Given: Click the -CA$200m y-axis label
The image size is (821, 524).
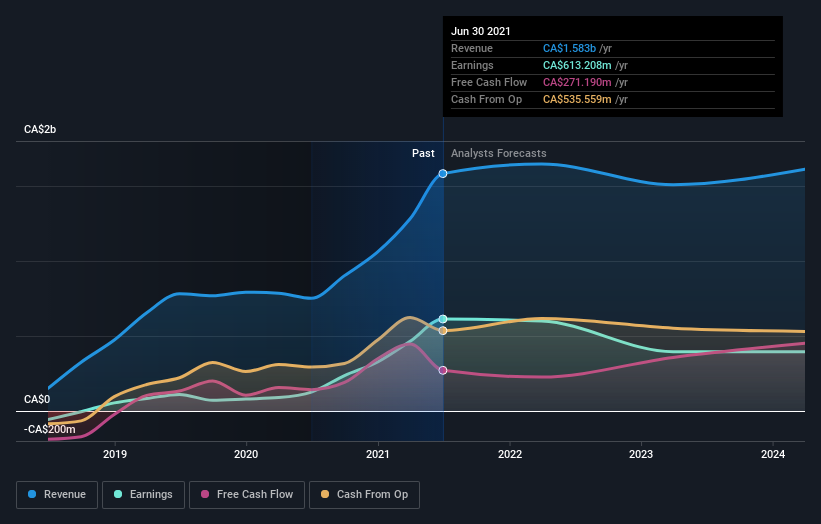Looking at the screenshot, I should 50,429.
